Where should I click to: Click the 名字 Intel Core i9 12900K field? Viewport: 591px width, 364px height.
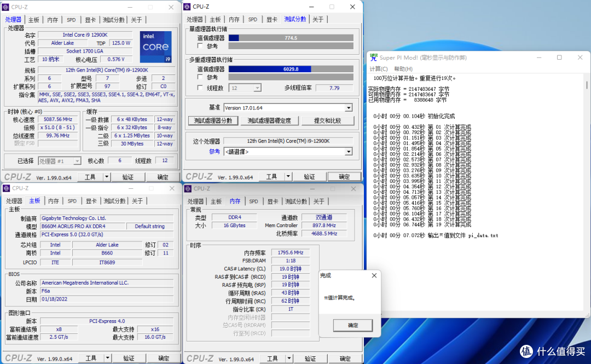[85, 34]
